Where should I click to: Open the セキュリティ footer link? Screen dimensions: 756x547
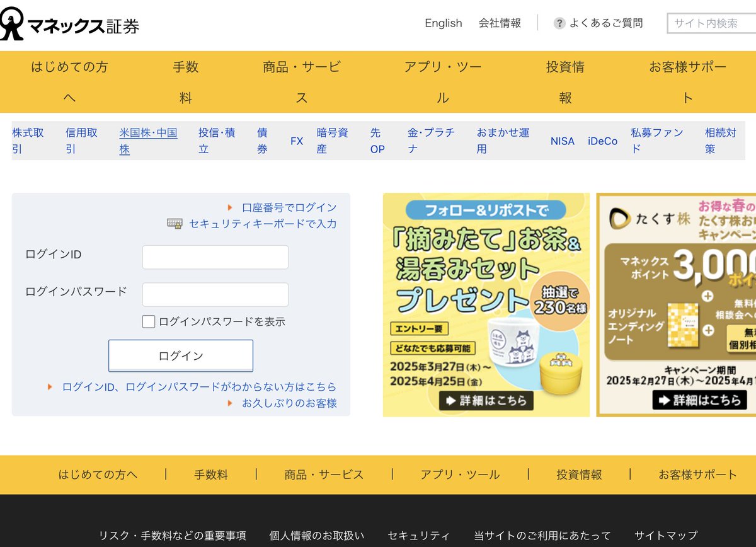pyautogui.click(x=419, y=536)
